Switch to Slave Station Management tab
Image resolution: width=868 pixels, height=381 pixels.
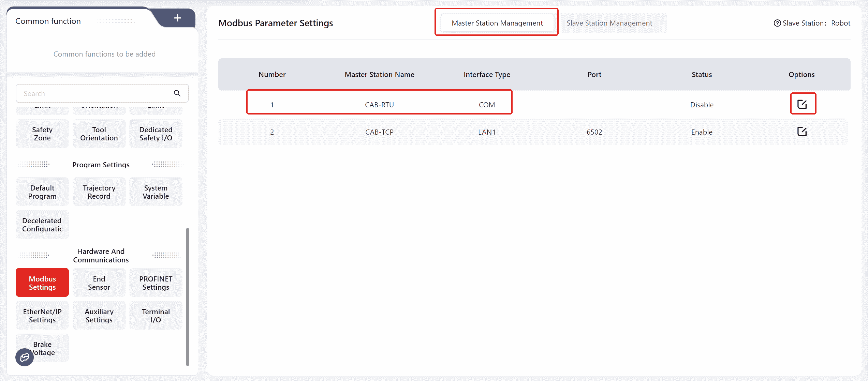pyautogui.click(x=609, y=23)
